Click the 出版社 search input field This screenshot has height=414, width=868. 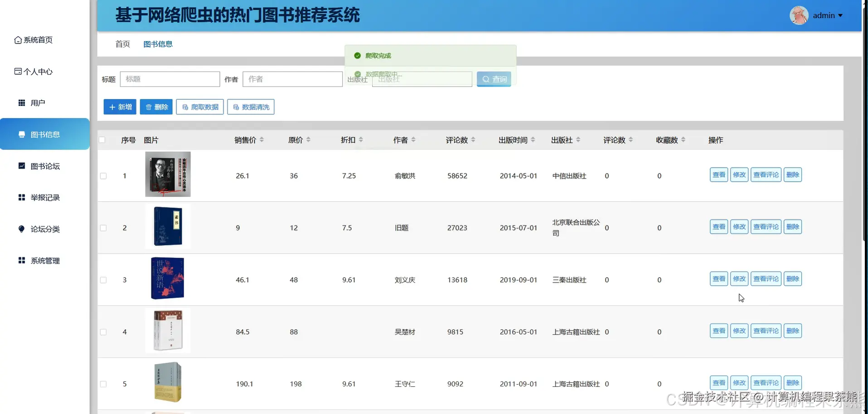tap(422, 79)
